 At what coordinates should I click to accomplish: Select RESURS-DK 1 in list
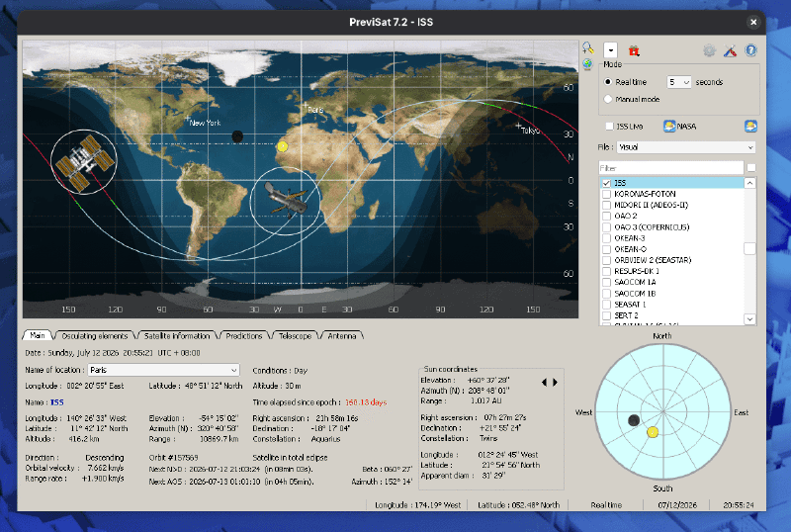[637, 271]
